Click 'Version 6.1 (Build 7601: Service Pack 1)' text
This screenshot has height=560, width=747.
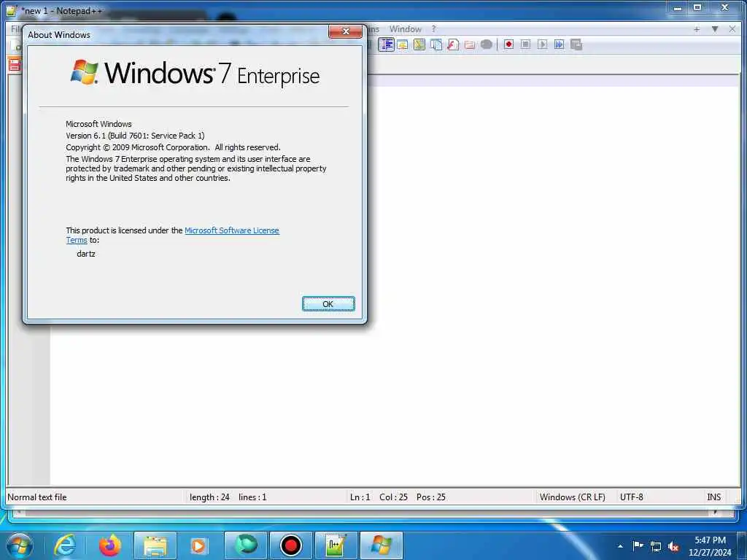coord(135,136)
